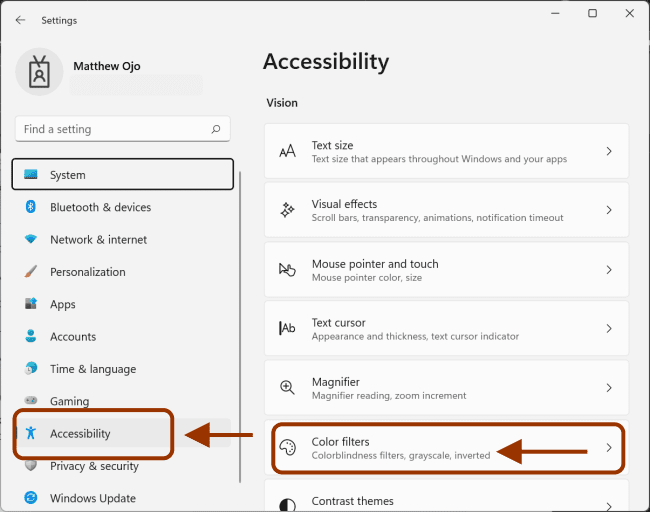This screenshot has width=650, height=512.
Task: Open Mouse pointer and touch setting
Action: (446, 270)
